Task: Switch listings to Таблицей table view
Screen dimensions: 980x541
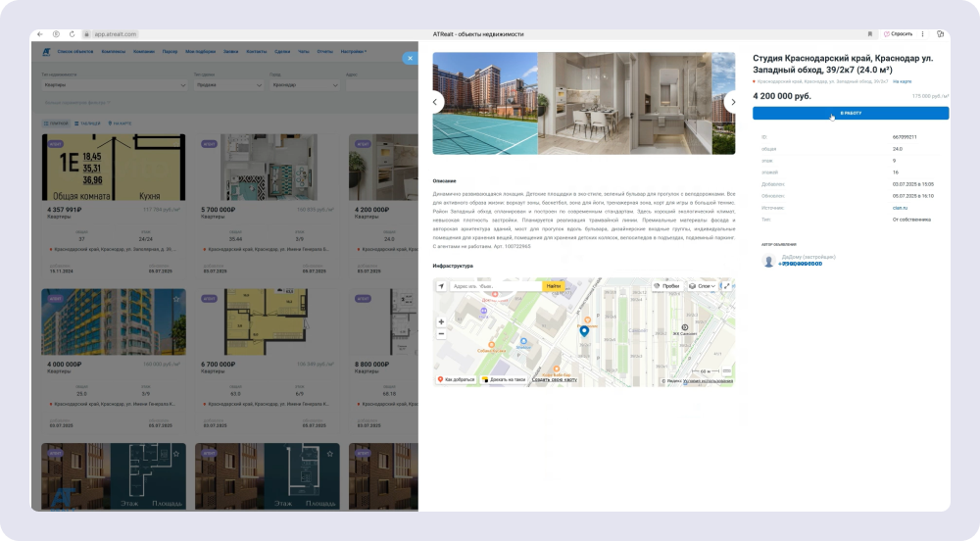Action: 88,123
